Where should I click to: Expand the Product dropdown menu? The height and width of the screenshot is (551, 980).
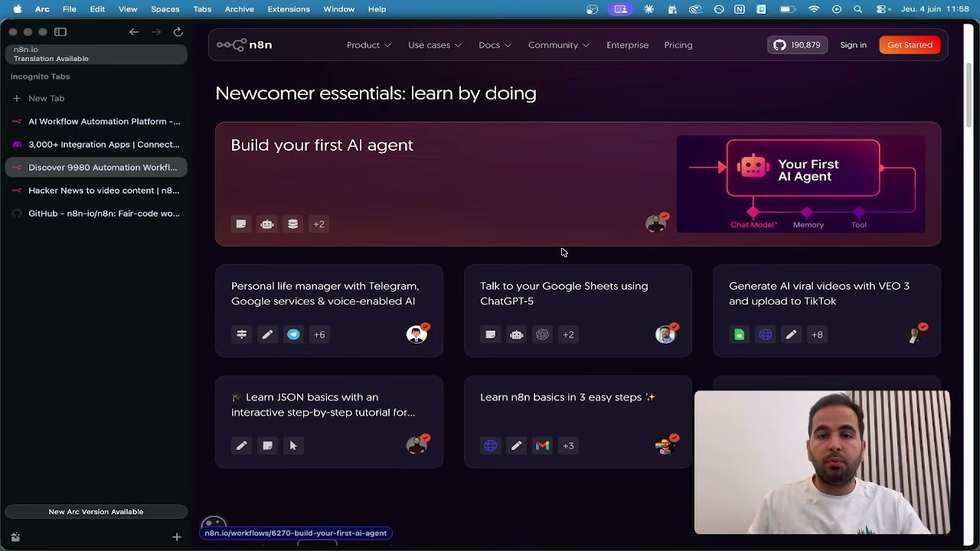tap(369, 45)
